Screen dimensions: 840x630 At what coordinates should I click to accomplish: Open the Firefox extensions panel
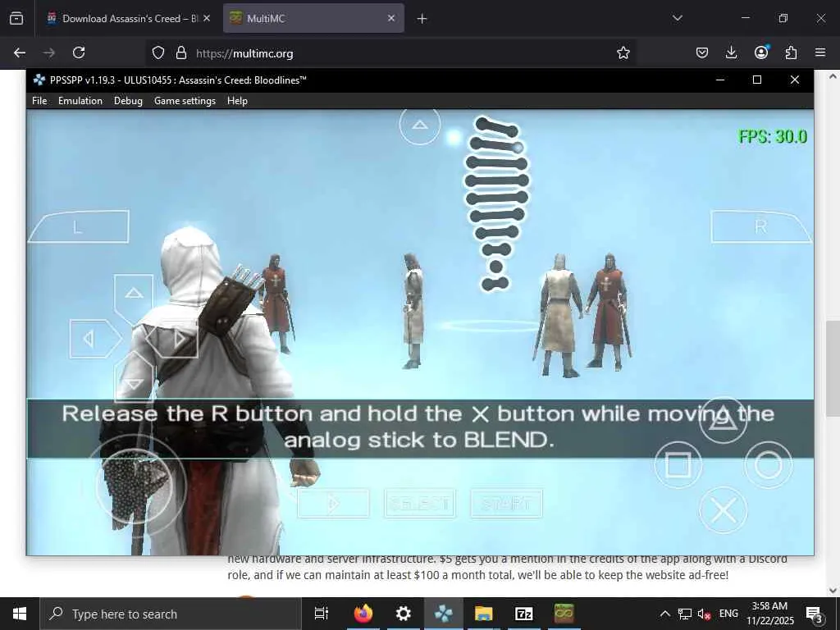[x=791, y=52]
